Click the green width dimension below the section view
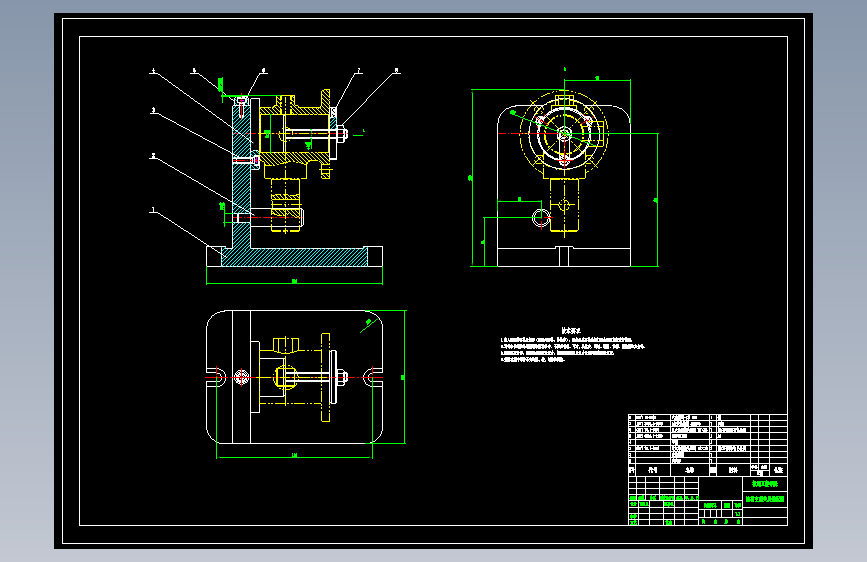867x562 pixels. pos(294,282)
